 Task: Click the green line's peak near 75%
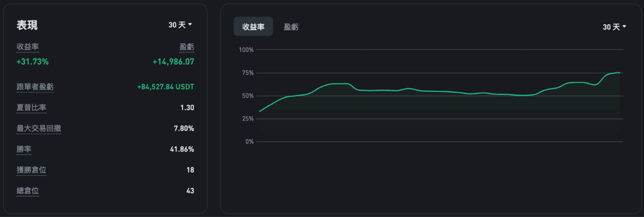click(x=619, y=73)
